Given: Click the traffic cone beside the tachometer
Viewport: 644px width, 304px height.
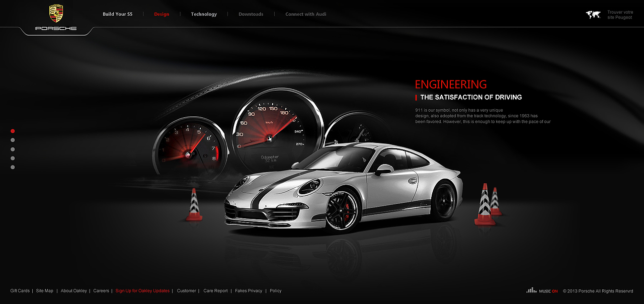Looking at the screenshot, I should point(194,205).
